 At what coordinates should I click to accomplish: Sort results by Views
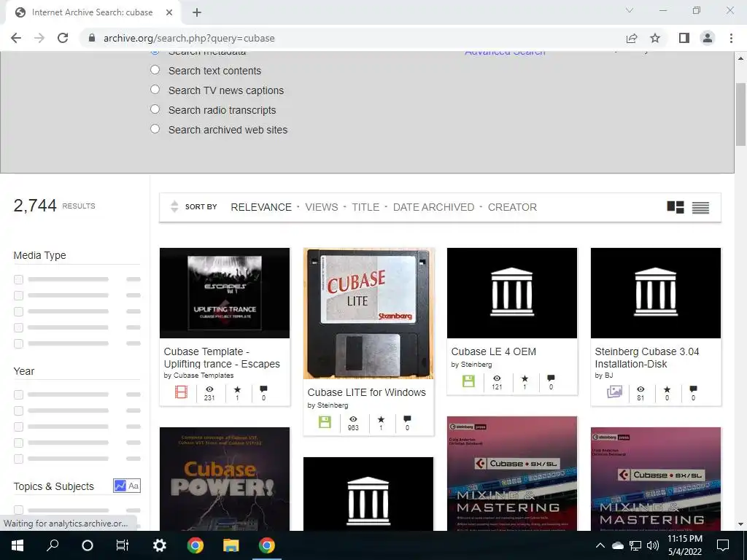(x=322, y=207)
